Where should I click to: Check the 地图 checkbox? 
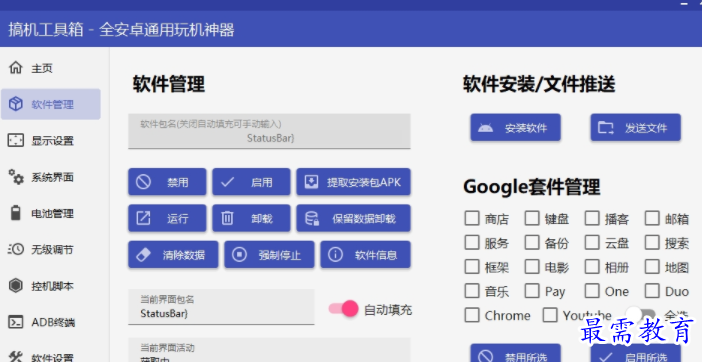coord(652,267)
